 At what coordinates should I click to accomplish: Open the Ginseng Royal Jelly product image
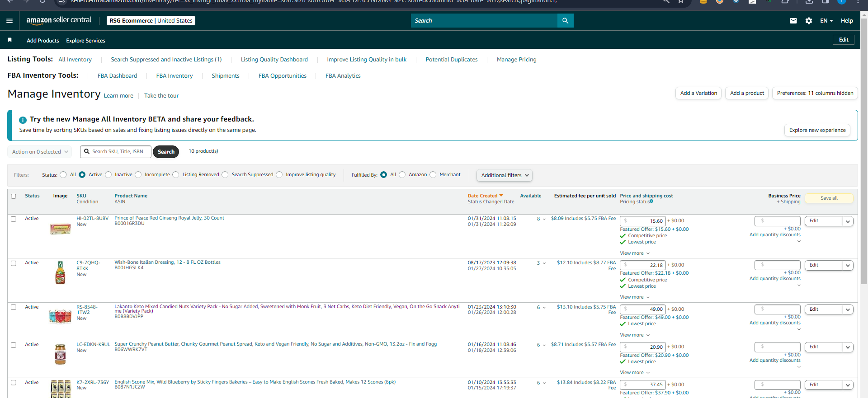pos(60,229)
